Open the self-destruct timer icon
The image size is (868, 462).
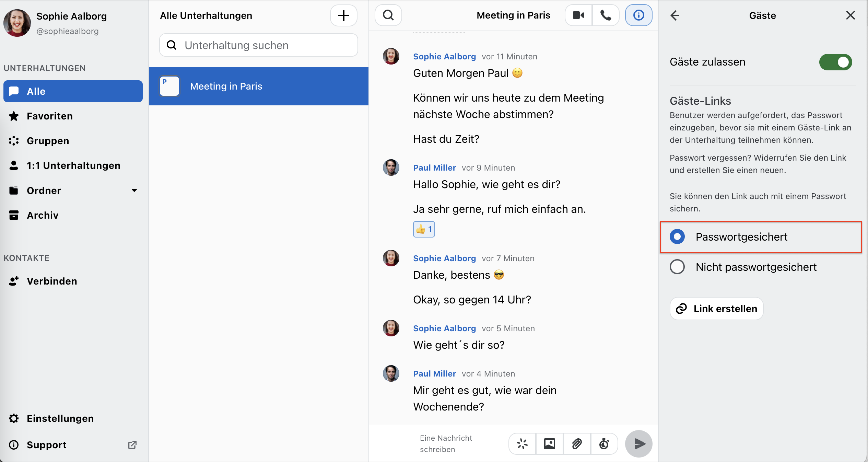[604, 444]
